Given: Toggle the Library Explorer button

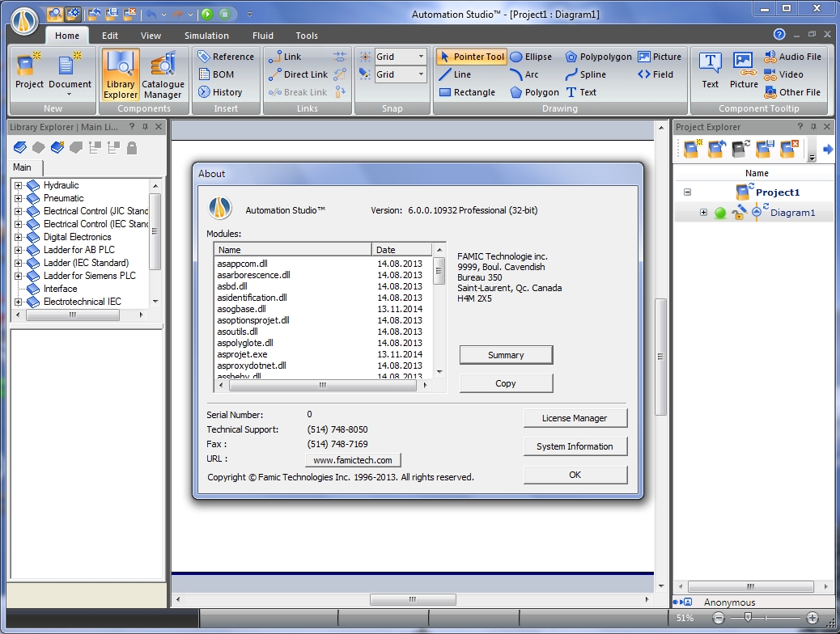Looking at the screenshot, I should click(121, 75).
